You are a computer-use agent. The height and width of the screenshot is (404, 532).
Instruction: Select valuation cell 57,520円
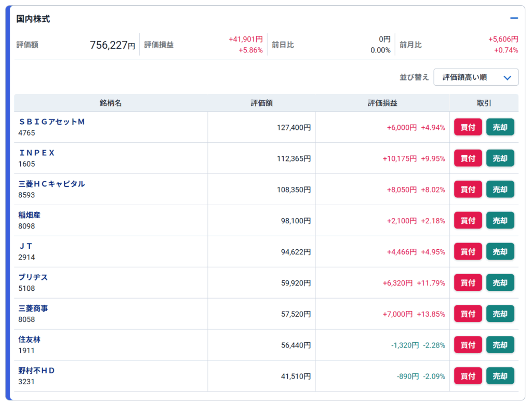coord(296,314)
